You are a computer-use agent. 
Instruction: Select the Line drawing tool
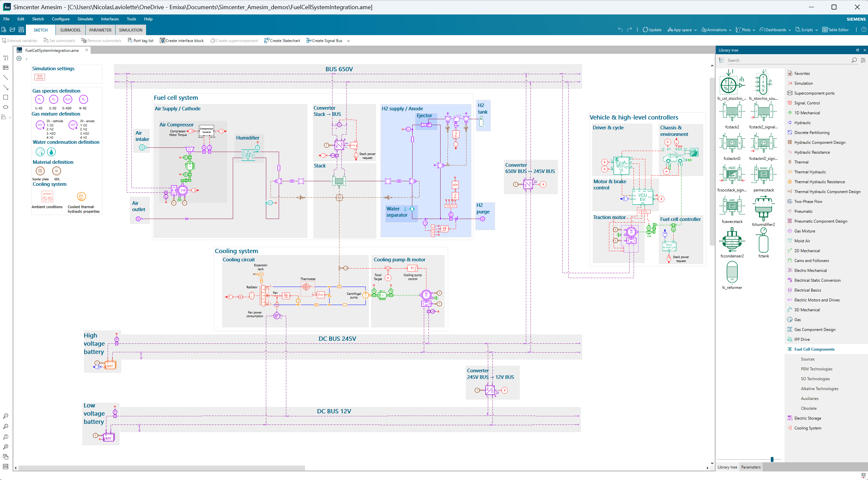pyautogui.click(x=6, y=77)
